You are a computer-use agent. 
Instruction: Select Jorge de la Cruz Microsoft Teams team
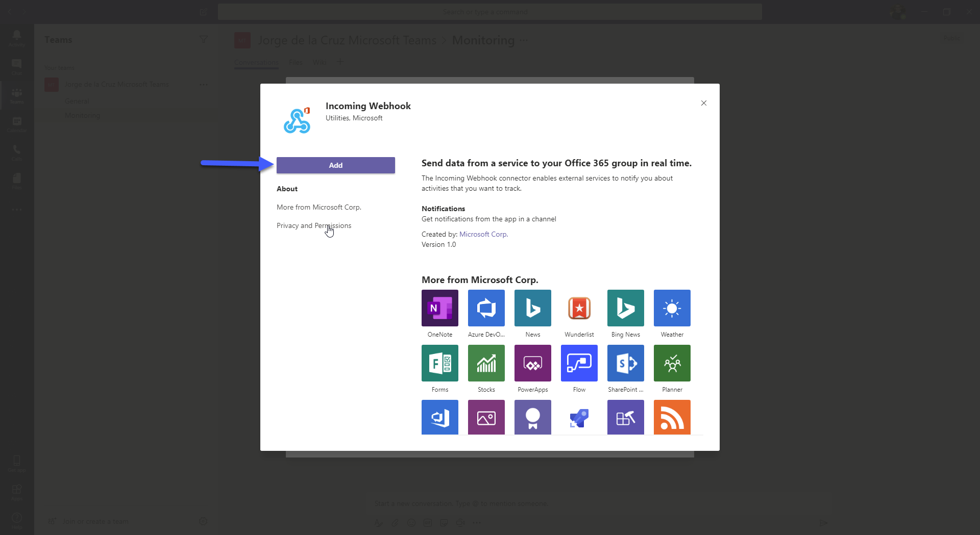pyautogui.click(x=117, y=84)
